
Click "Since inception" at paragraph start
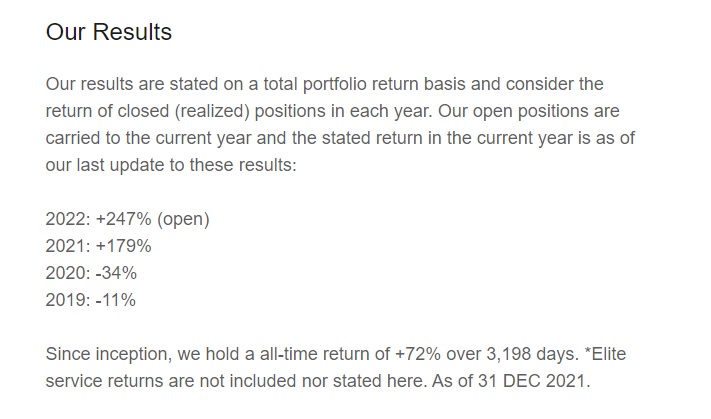(107, 354)
